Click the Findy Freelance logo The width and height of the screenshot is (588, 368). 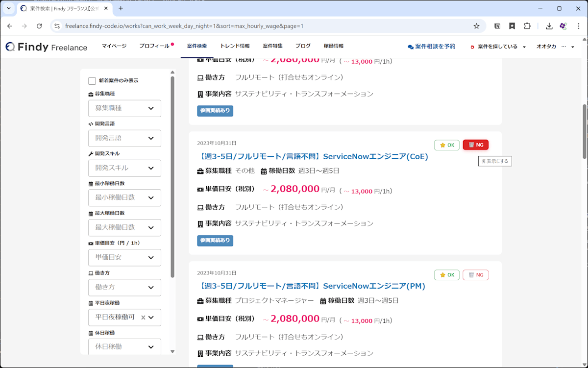[x=46, y=47]
